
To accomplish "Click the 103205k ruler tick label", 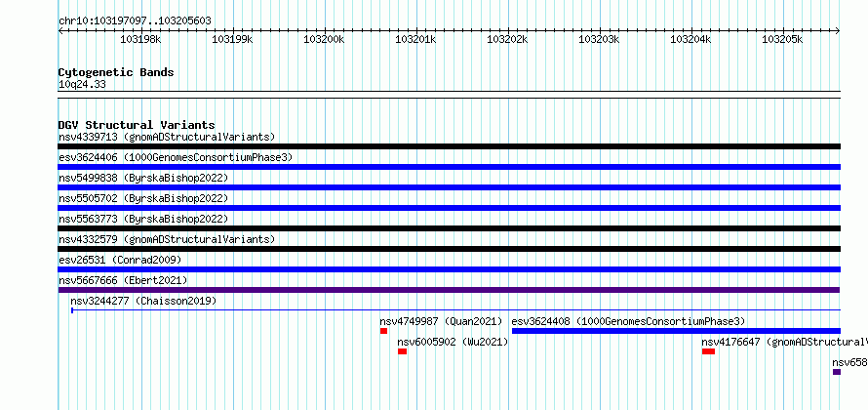I will pos(783,39).
